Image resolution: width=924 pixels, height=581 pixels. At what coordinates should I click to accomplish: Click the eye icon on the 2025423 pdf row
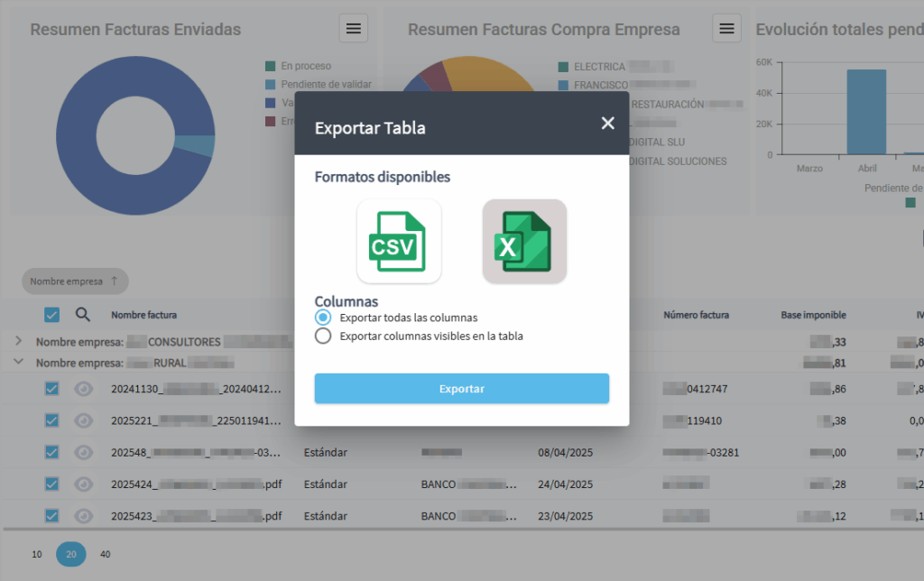click(84, 515)
